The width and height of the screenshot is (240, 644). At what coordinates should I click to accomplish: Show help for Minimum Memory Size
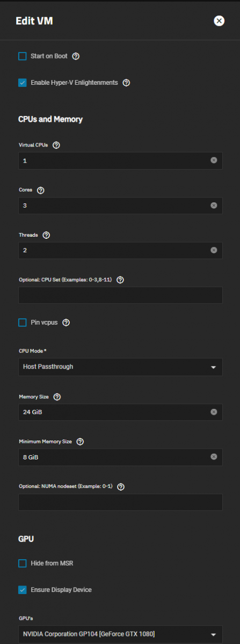click(x=80, y=442)
